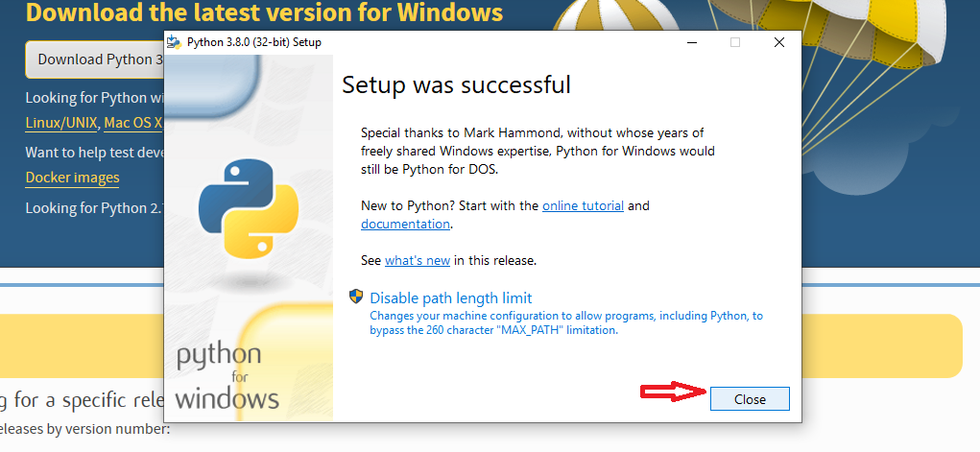The image size is (980, 452).
Task: Click the "python for windows" sidebar wordmark
Action: [227, 376]
